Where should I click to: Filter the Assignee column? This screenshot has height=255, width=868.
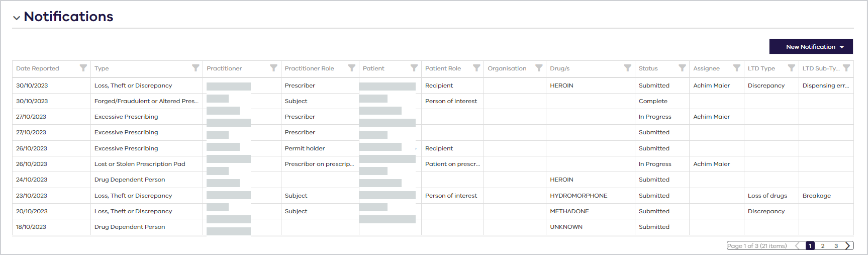coord(737,68)
